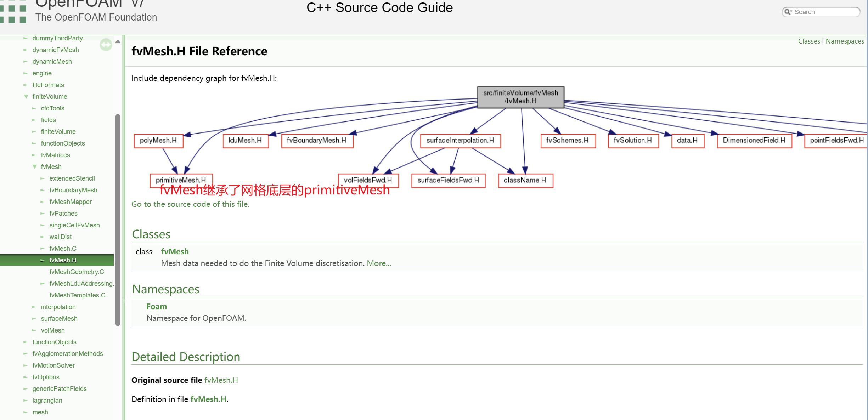Collapse the finiteVolume tree arrow
The height and width of the screenshot is (420, 868).
point(26,97)
